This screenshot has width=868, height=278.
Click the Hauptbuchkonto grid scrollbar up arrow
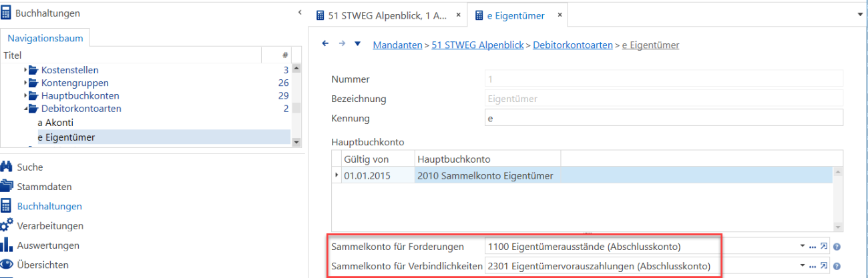[x=838, y=171]
